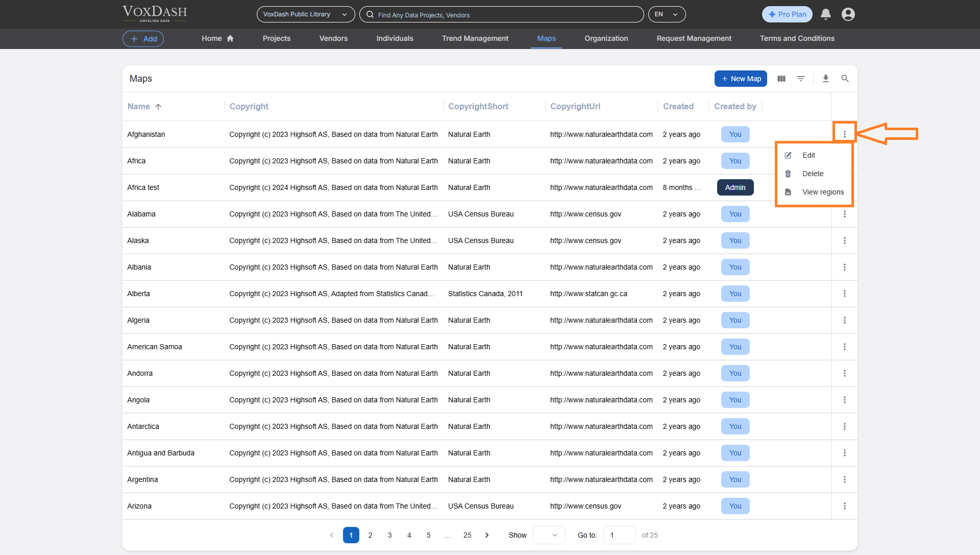Sort by Name column arrow
The height and width of the screenshot is (555, 980).
point(158,107)
